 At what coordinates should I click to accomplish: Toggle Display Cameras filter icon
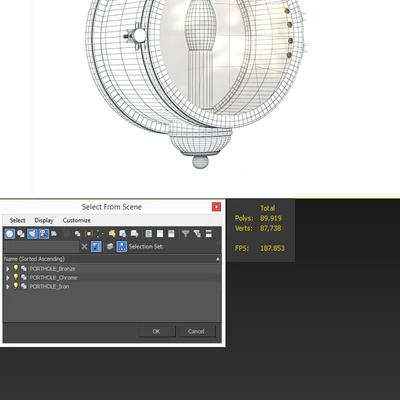coord(44,234)
